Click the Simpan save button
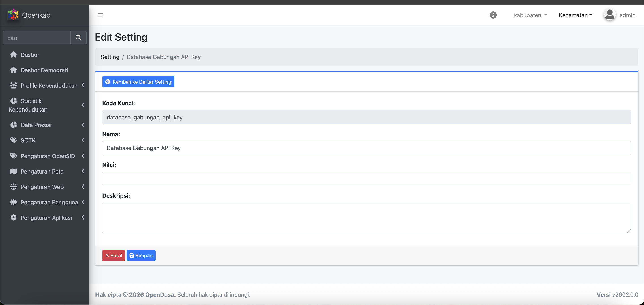The image size is (644, 305). coord(141,256)
